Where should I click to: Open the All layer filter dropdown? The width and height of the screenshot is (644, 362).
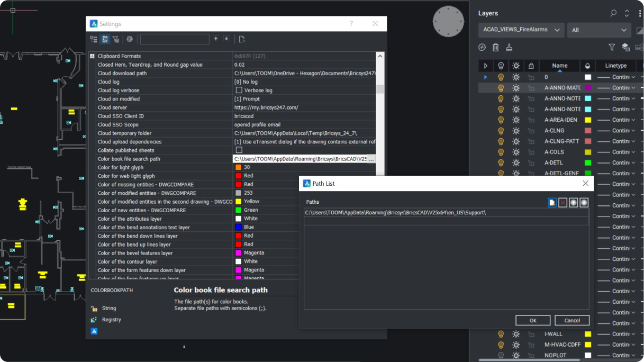(599, 30)
